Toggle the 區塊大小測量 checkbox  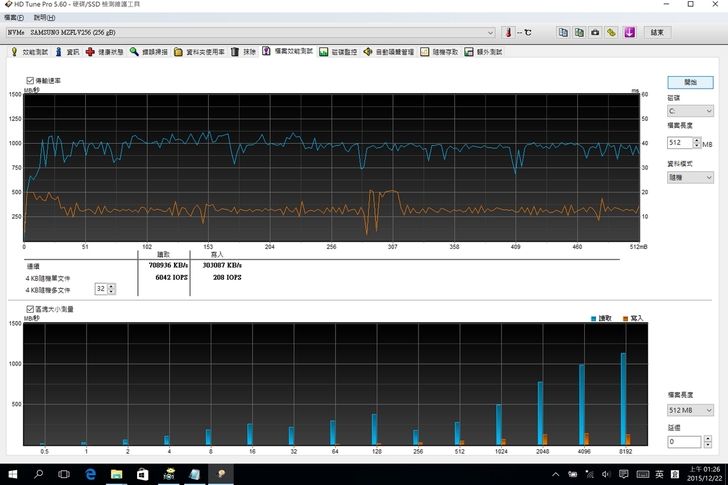pos(29,309)
